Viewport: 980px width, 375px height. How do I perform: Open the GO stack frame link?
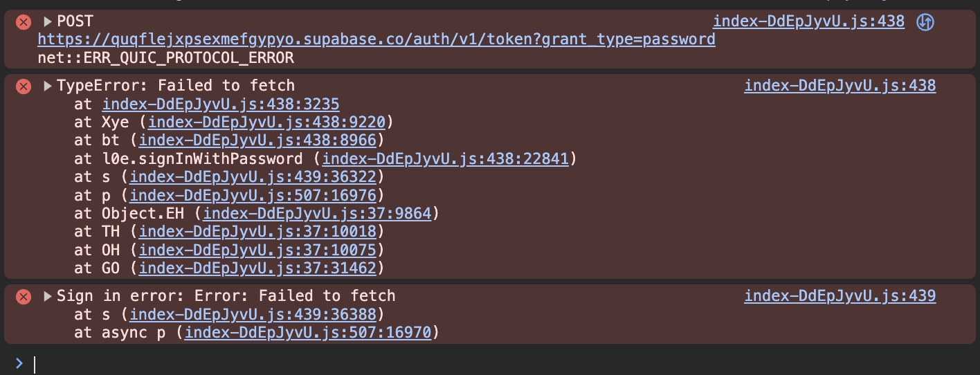(257, 268)
